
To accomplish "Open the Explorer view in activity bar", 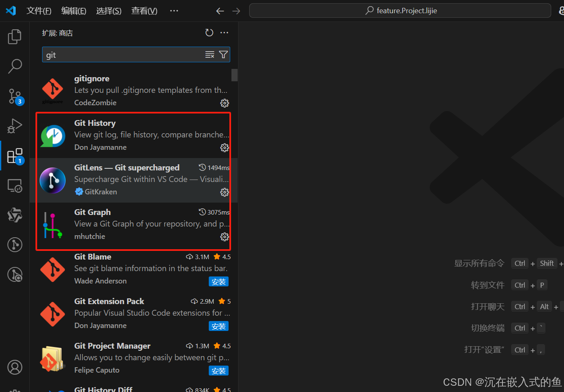I will (14, 37).
